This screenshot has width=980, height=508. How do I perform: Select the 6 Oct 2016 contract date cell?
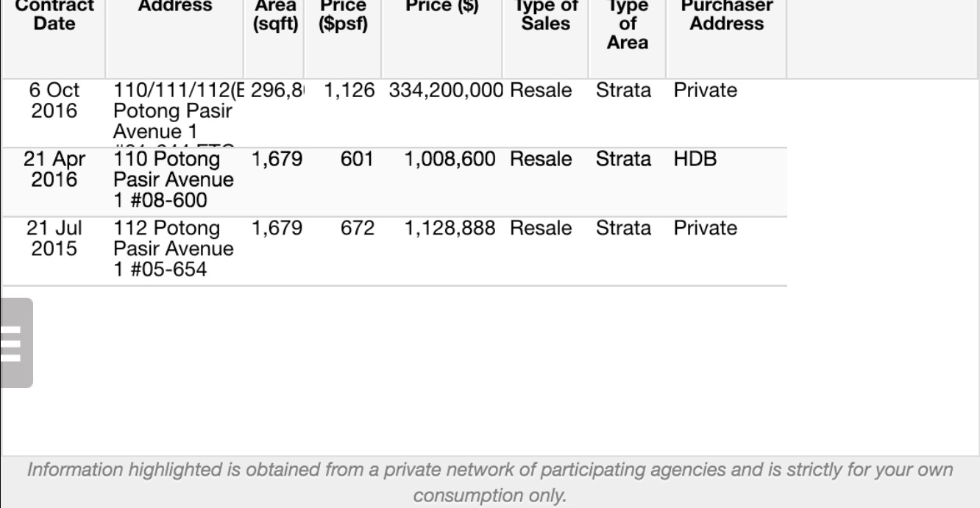(x=55, y=101)
